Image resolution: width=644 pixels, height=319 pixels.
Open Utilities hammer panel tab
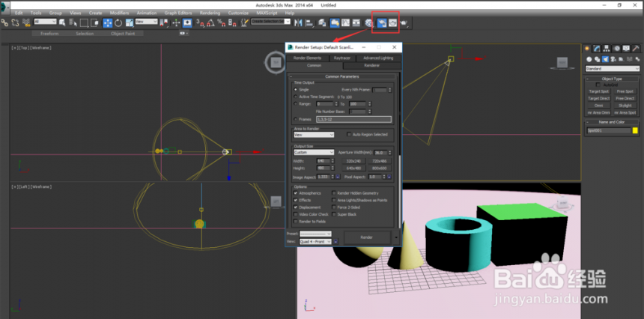click(636, 49)
